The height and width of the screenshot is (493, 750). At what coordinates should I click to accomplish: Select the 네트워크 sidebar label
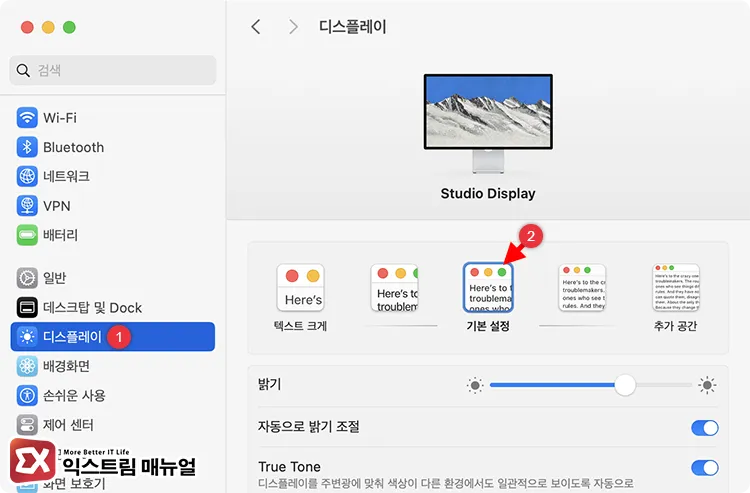click(x=66, y=176)
